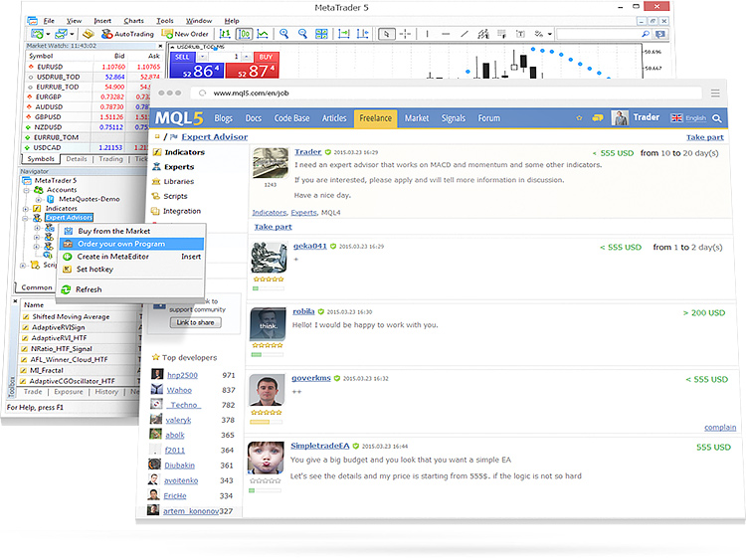Open the chat bubble icon in MetaTrader toolbar
This screenshot has width=746, height=560.
(x=660, y=34)
